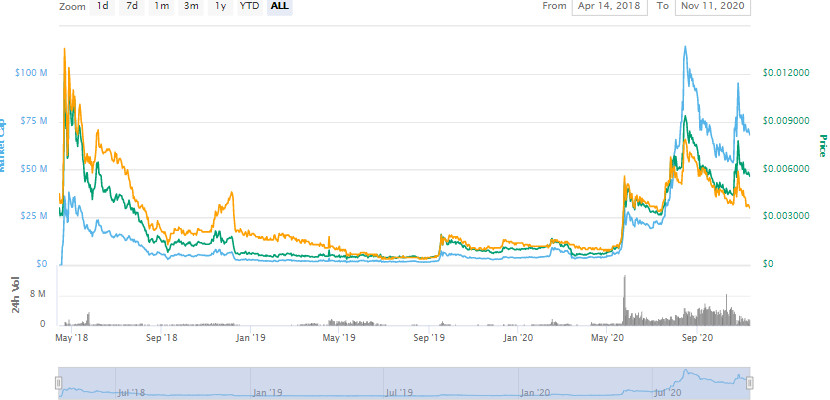Screen dimensions: 830x400
Task: Click the green Price axis title
Action: tap(822, 146)
